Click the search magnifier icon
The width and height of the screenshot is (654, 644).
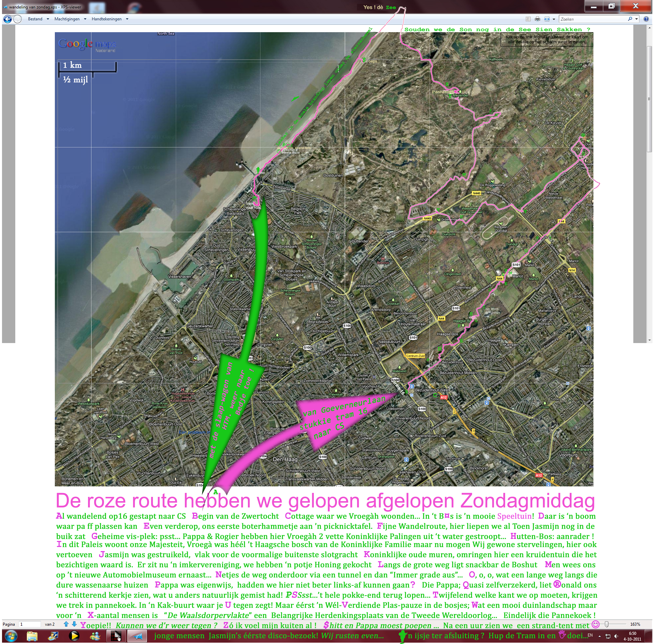pyautogui.click(x=630, y=19)
